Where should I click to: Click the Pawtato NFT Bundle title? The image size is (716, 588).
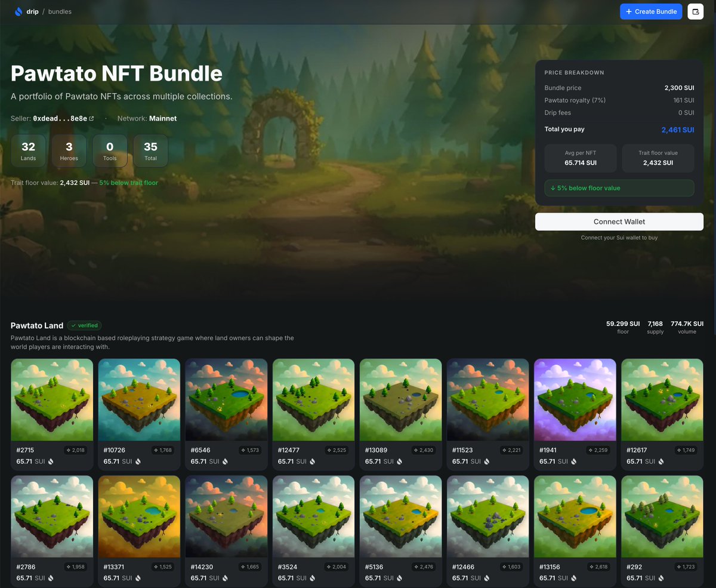point(116,73)
